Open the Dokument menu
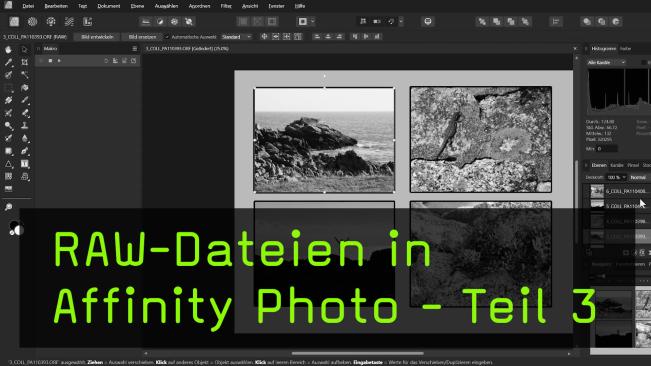Image resolution: width=651 pixels, height=366 pixels. (108, 6)
